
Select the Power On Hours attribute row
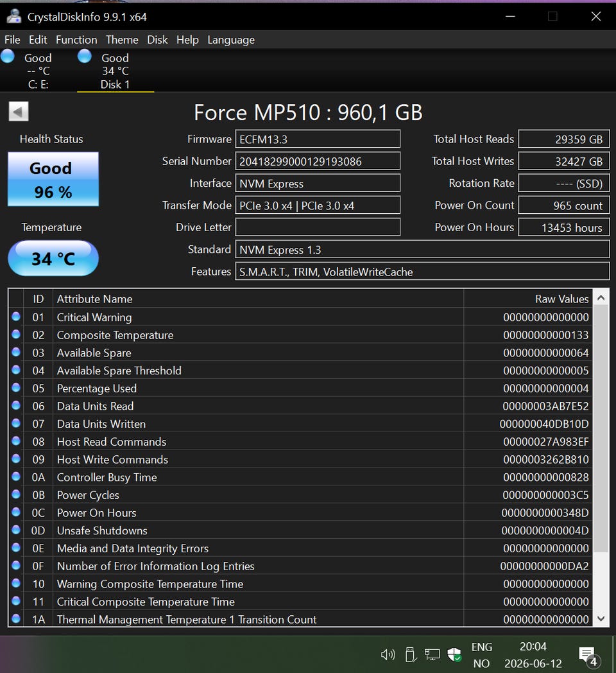(x=300, y=512)
